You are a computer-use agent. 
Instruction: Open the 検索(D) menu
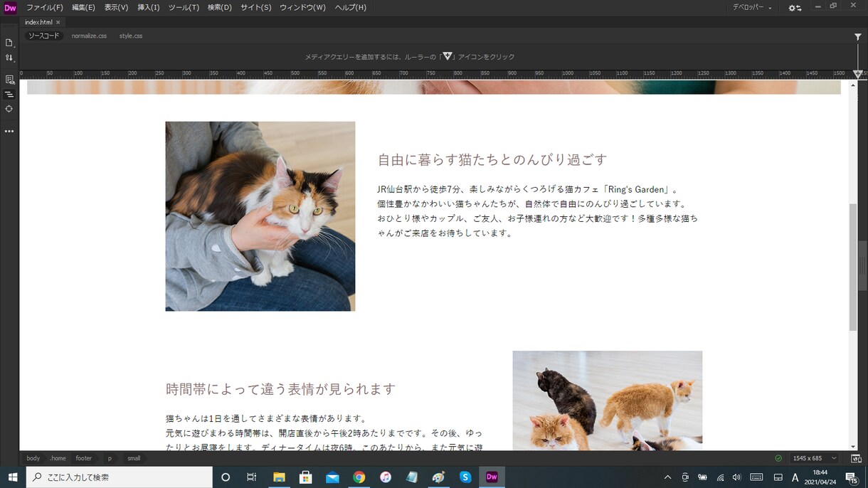220,7
